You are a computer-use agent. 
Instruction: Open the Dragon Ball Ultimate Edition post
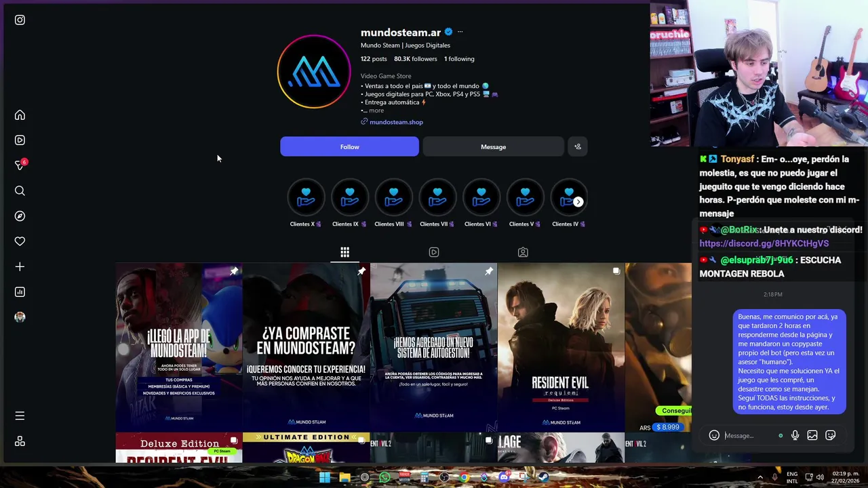306,448
